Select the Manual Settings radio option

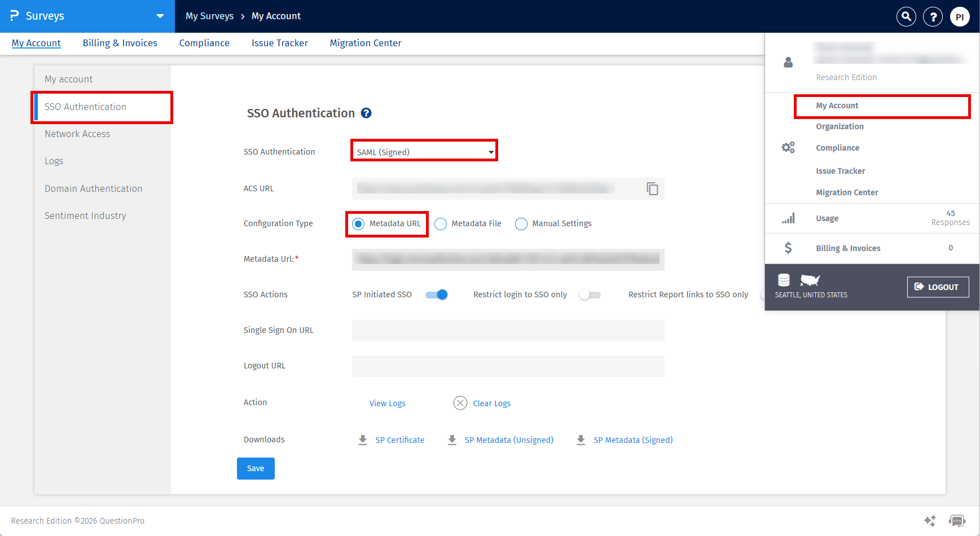click(x=521, y=224)
